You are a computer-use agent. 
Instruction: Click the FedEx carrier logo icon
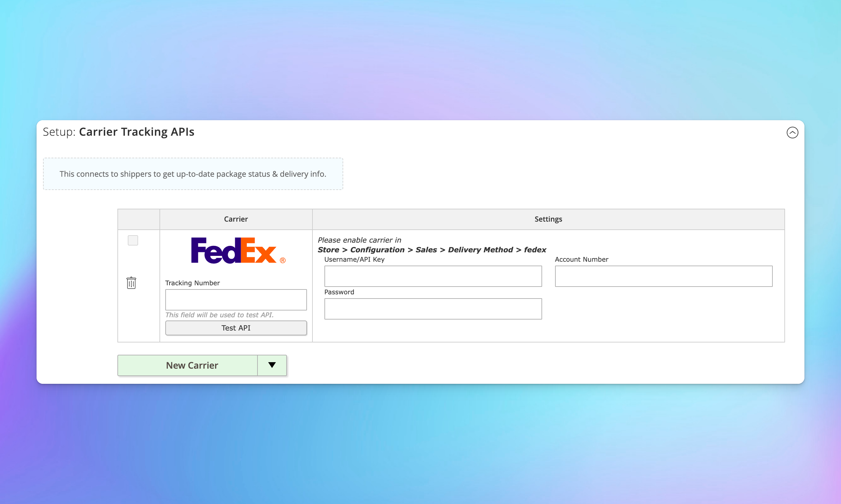click(x=235, y=249)
